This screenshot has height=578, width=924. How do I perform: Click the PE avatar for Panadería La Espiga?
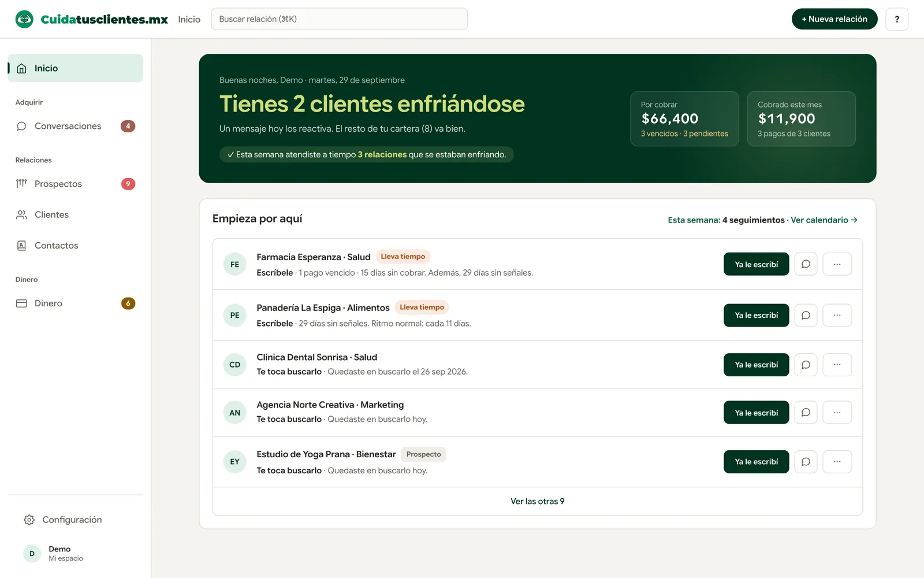pos(235,315)
